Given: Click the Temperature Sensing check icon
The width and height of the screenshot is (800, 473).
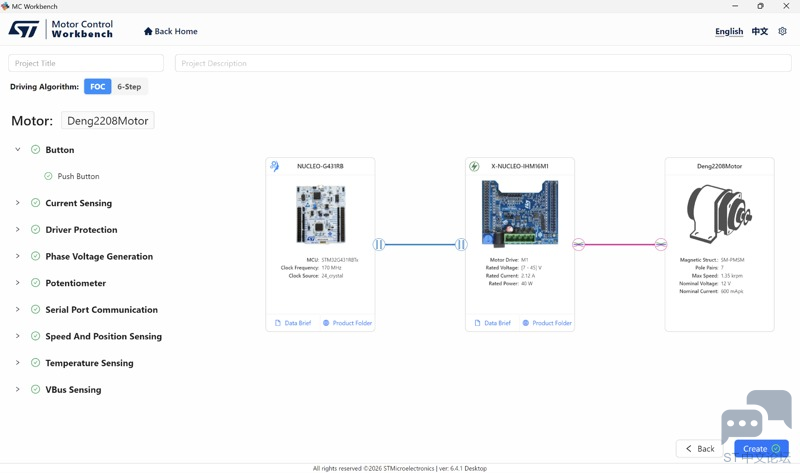Looking at the screenshot, I should pyautogui.click(x=35, y=362).
